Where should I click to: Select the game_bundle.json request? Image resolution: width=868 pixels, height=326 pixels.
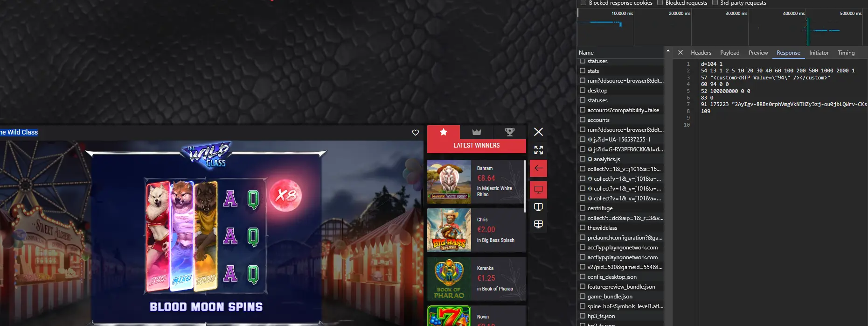pos(620,297)
